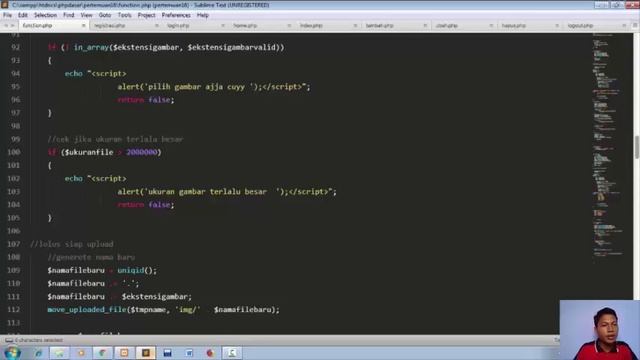Click the panel switcher icon in the status bar
640x360 pixels.
coord(9,340)
